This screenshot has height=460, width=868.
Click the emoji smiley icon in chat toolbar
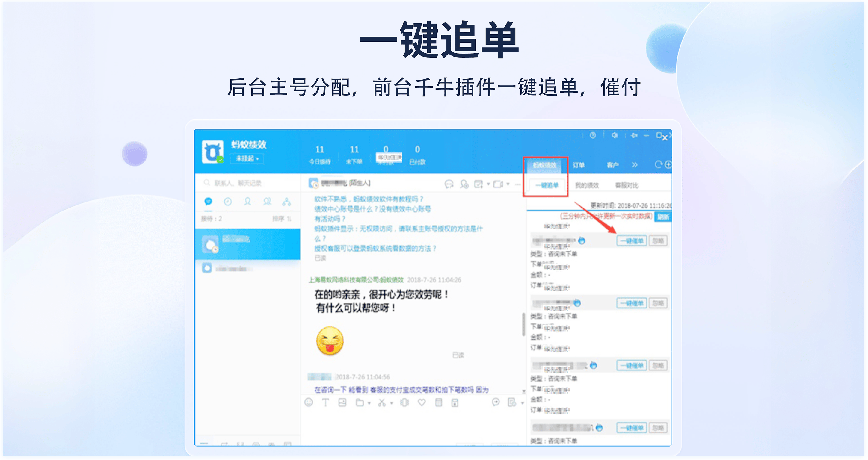point(309,402)
